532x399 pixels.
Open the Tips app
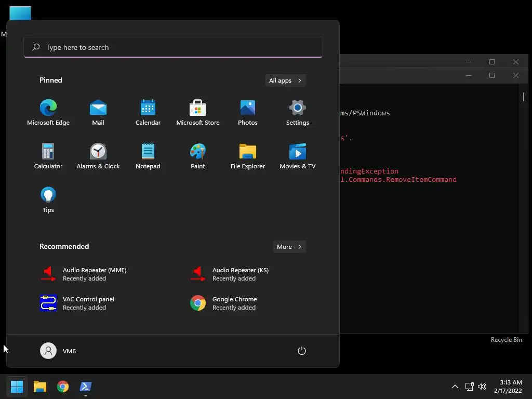point(48,200)
